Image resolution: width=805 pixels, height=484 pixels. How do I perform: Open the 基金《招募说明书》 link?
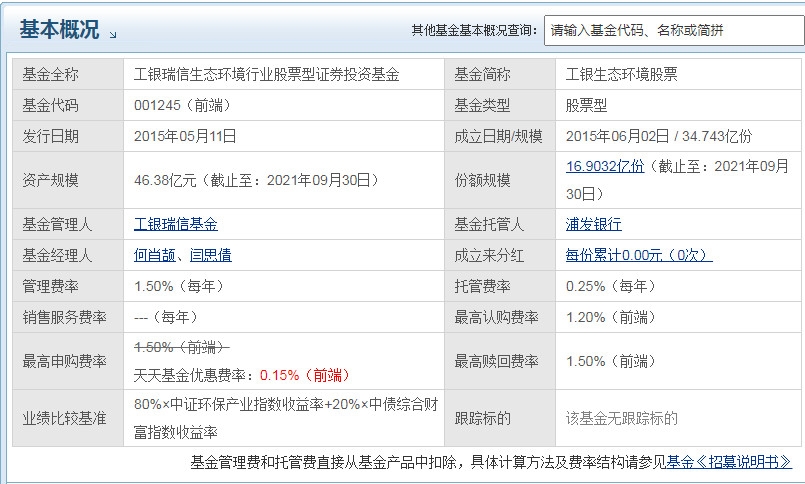pos(729,462)
